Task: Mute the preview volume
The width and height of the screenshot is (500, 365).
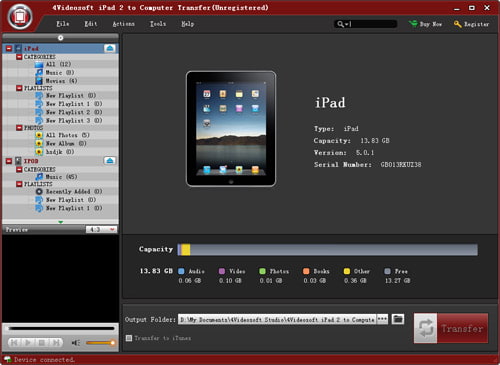Action: click(76, 343)
